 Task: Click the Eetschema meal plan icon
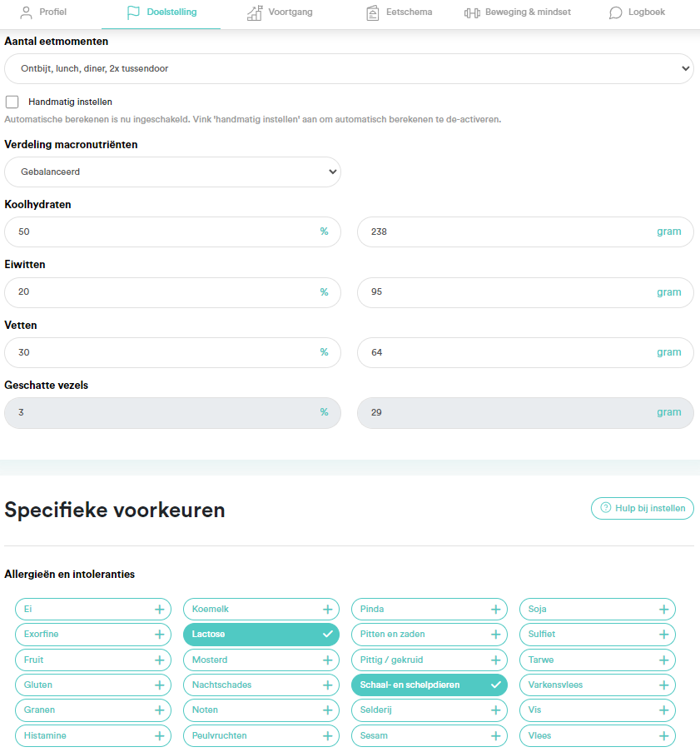(x=373, y=12)
